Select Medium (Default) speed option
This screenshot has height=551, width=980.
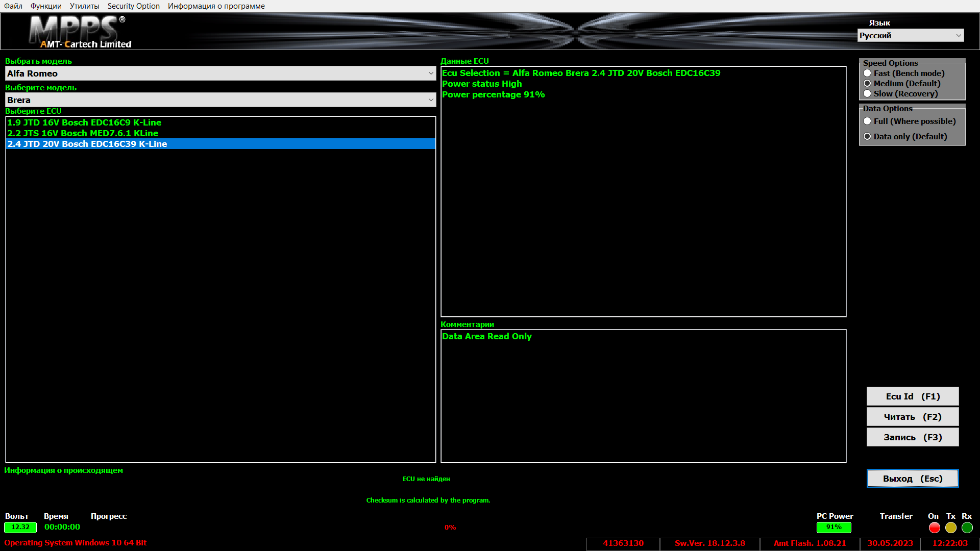tap(867, 84)
